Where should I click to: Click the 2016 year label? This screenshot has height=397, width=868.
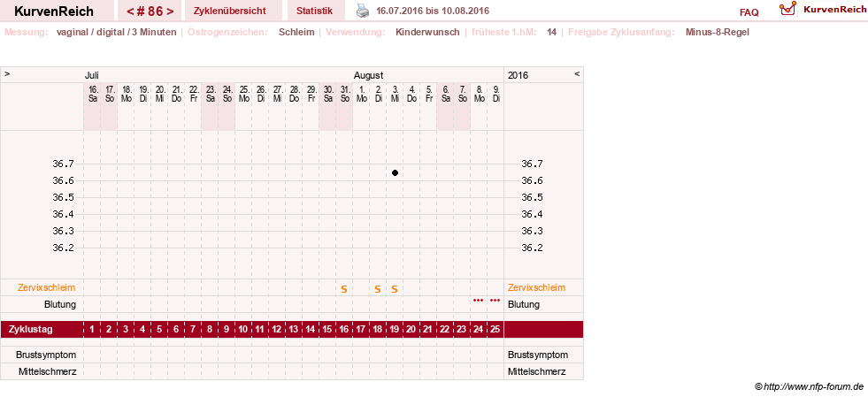click(518, 75)
